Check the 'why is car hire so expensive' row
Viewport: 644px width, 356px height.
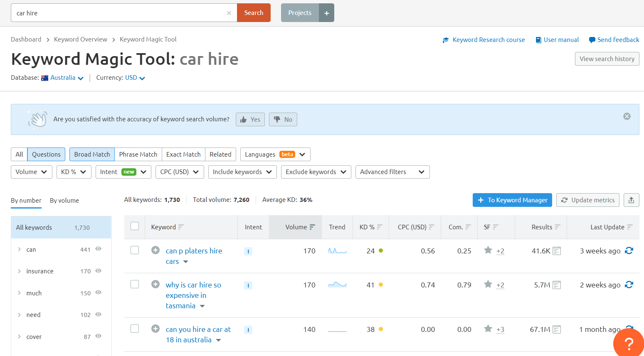(x=135, y=284)
